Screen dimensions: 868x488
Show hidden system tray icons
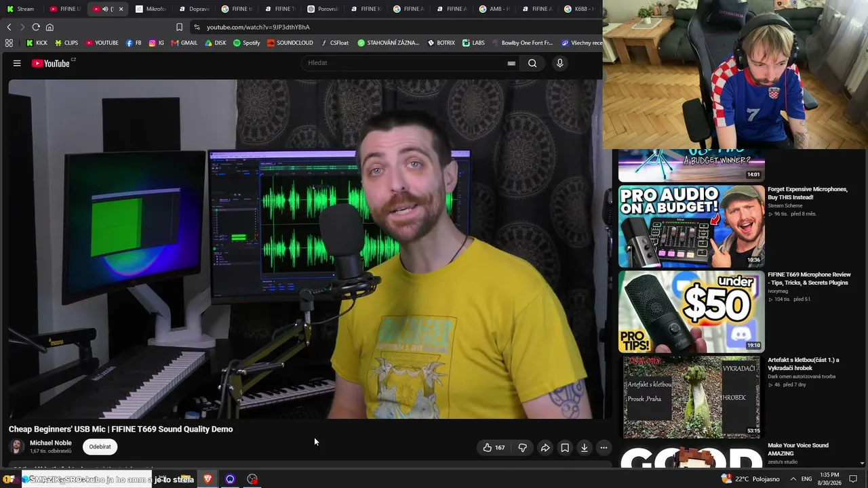click(x=793, y=479)
